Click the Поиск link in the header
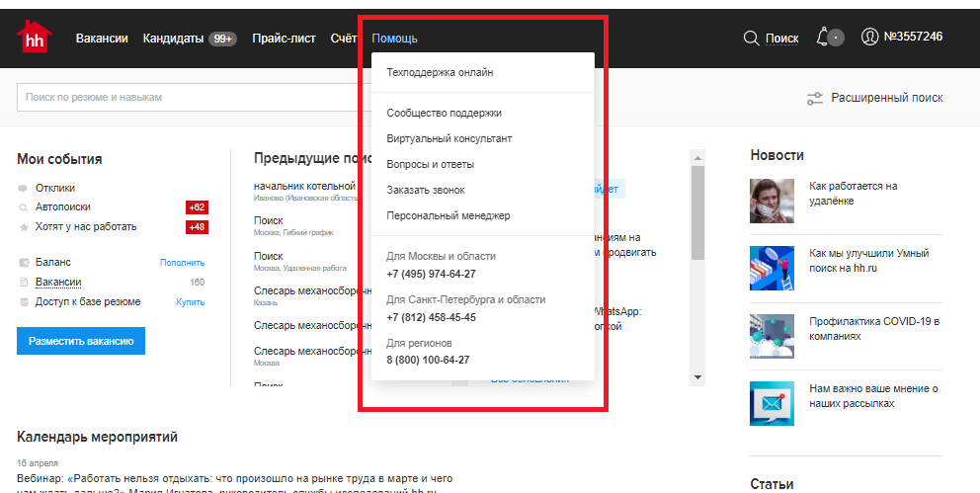This screenshot has width=980, height=493. tap(781, 39)
